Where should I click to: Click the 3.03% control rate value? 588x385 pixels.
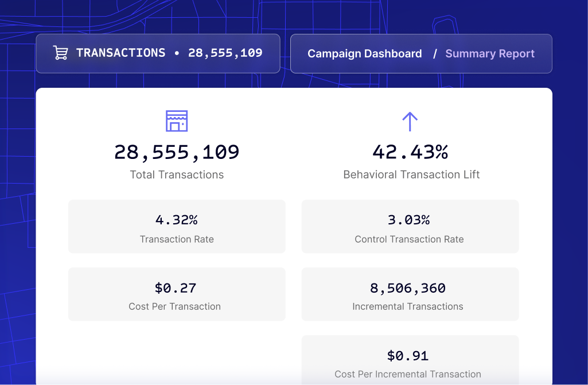(409, 220)
